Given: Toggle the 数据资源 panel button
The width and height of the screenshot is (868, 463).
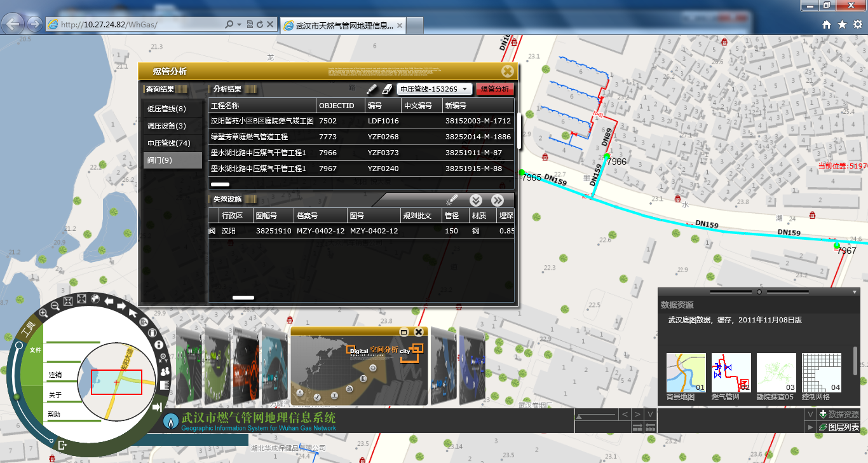Looking at the screenshot, I should coord(839,415).
